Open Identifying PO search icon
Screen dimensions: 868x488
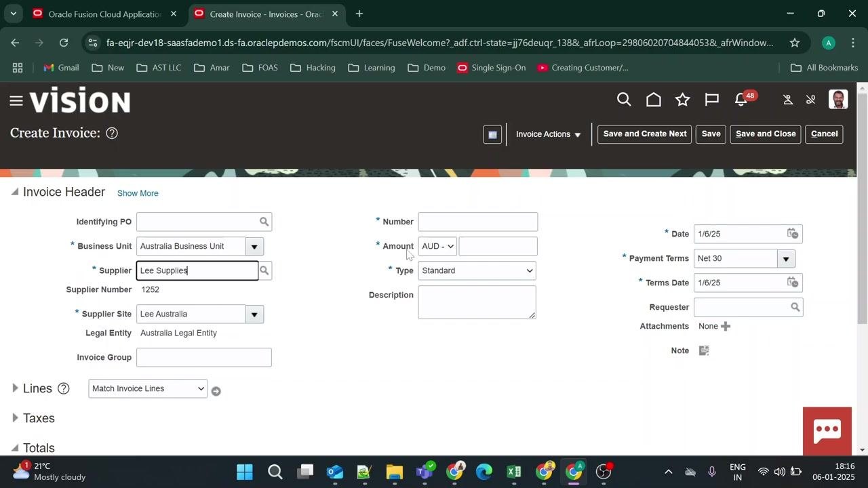[264, 222]
